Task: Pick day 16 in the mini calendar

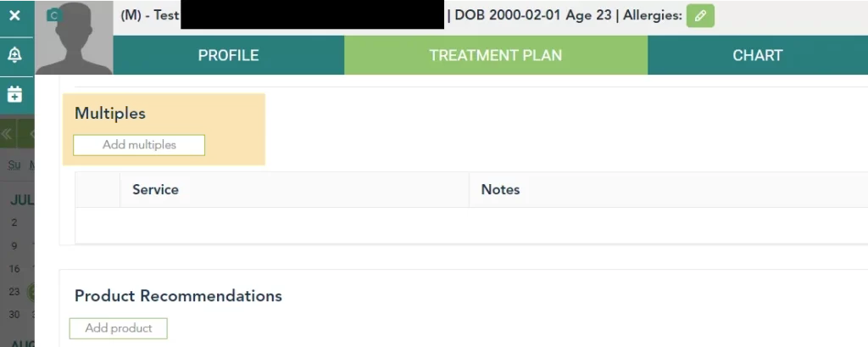Action: (x=14, y=269)
